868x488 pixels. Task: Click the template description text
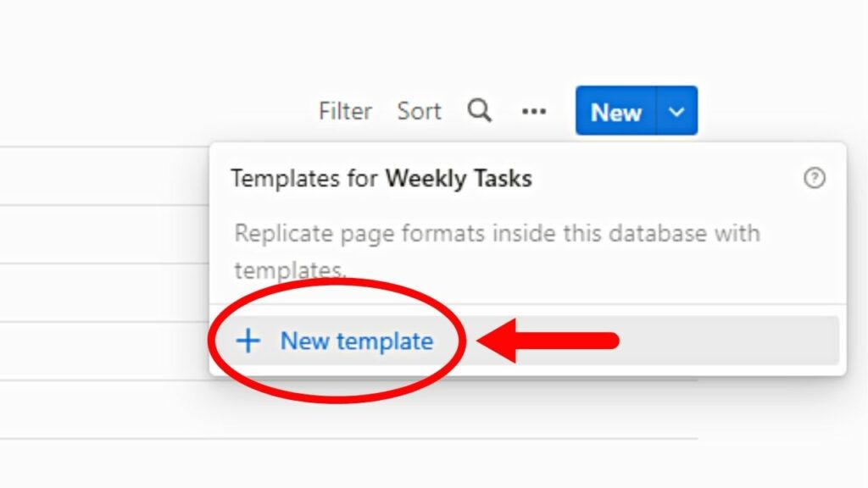coord(497,233)
